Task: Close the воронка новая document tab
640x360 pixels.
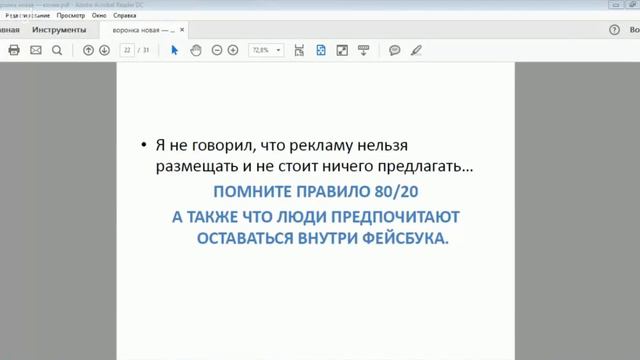Action: click(x=182, y=30)
